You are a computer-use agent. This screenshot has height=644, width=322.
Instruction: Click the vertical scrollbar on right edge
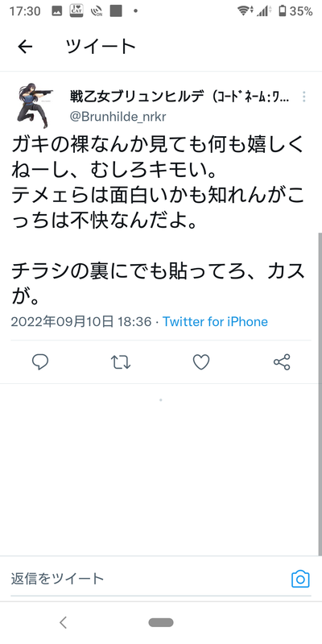tap(319, 393)
